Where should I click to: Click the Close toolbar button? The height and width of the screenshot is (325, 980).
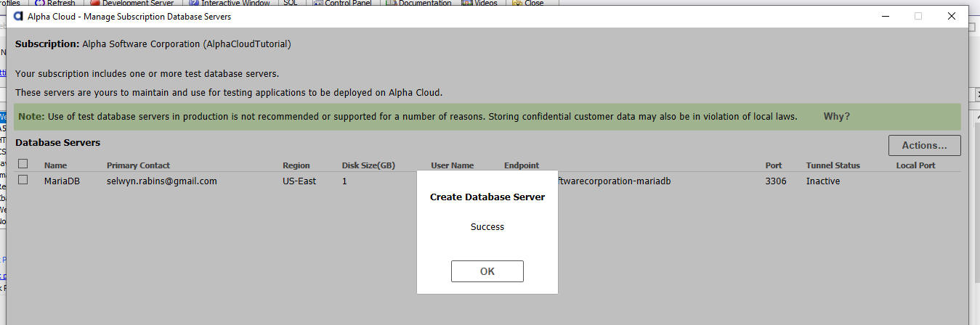point(527,3)
